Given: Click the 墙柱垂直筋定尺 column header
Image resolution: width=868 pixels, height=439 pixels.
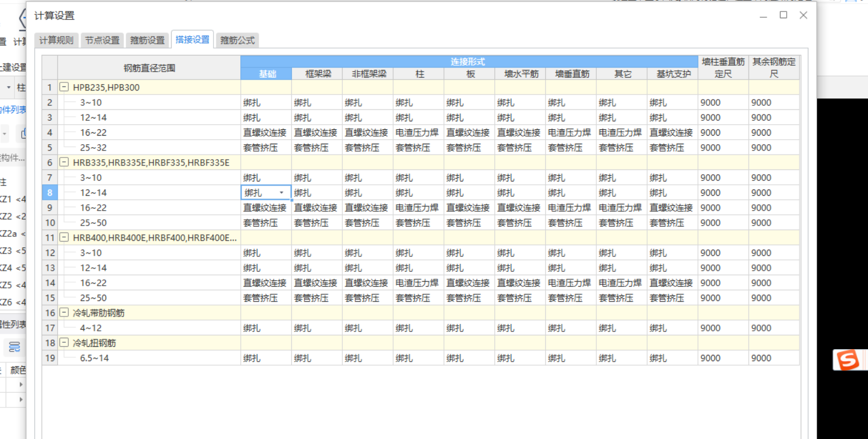Looking at the screenshot, I should (x=723, y=68).
